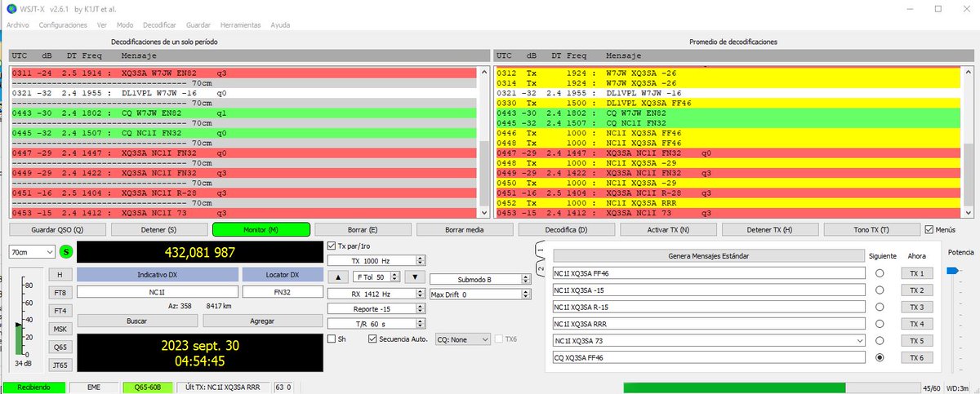This screenshot has height=394, width=980.
Task: Click the Borrar (E) button
Action: click(x=363, y=230)
